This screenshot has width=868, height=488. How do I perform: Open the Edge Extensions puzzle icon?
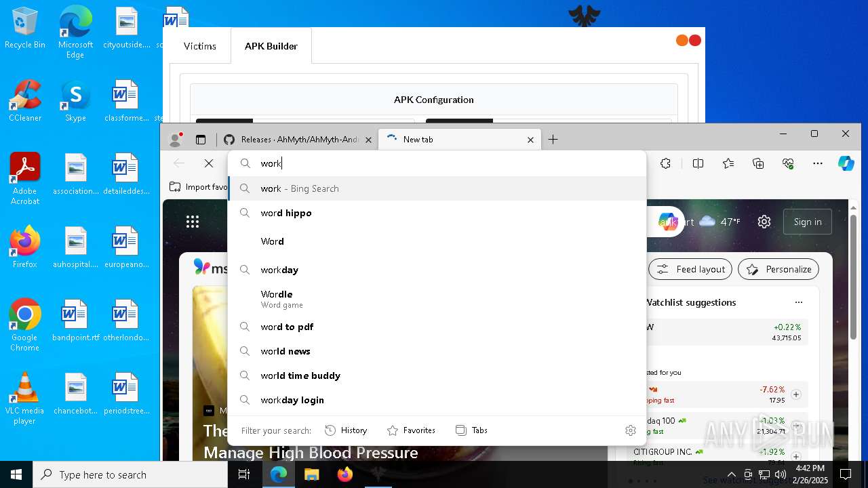pos(665,163)
